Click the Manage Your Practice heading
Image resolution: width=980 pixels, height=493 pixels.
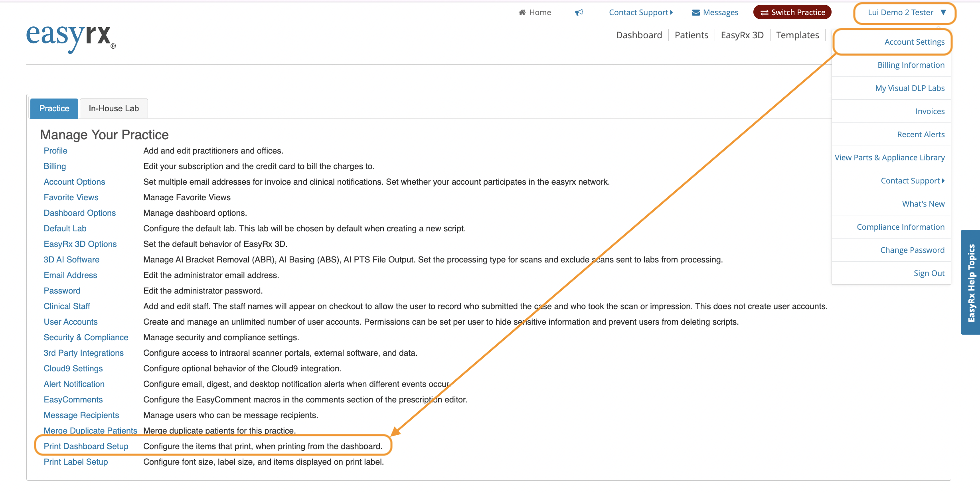(105, 135)
